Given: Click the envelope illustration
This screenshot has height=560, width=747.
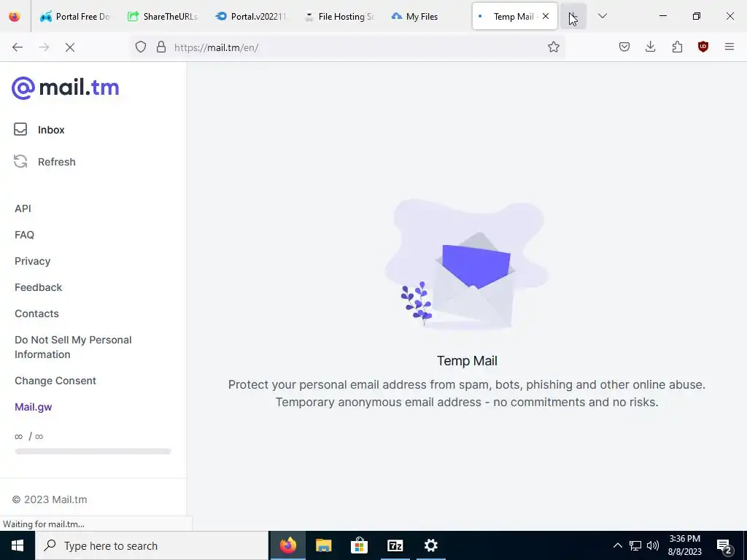Looking at the screenshot, I should 467,265.
